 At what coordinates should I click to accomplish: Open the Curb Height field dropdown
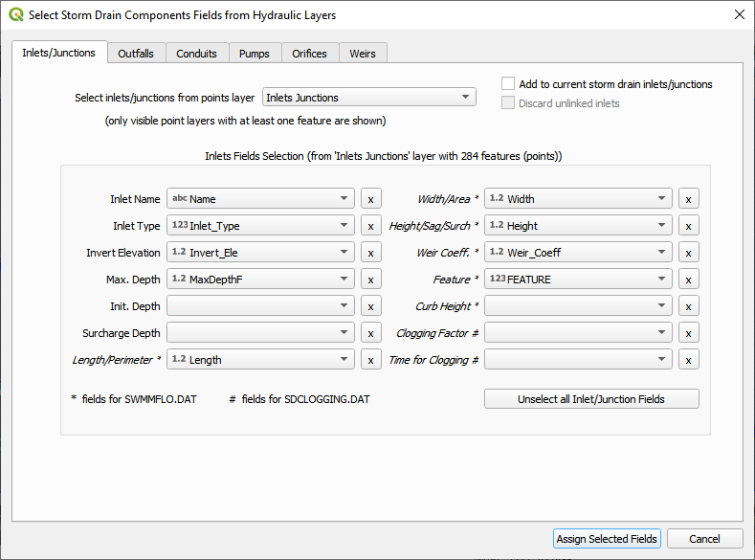coord(578,306)
